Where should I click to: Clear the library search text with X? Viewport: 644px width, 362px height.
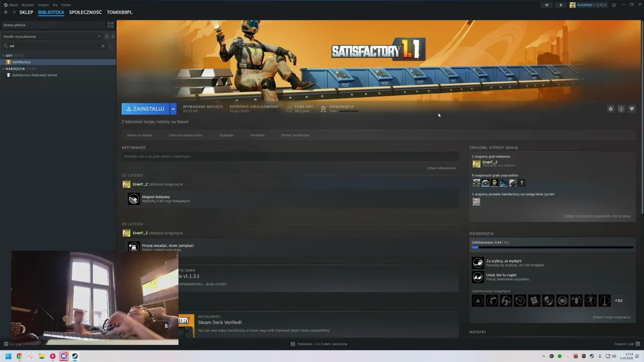pos(103,46)
